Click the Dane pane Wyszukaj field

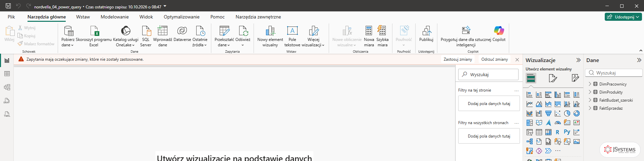coord(614,73)
